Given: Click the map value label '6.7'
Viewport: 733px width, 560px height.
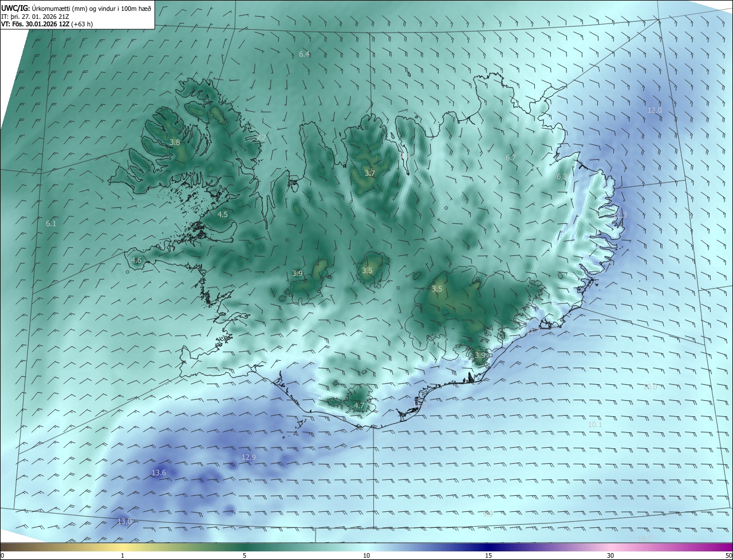Looking at the screenshot, I should click(511, 157).
